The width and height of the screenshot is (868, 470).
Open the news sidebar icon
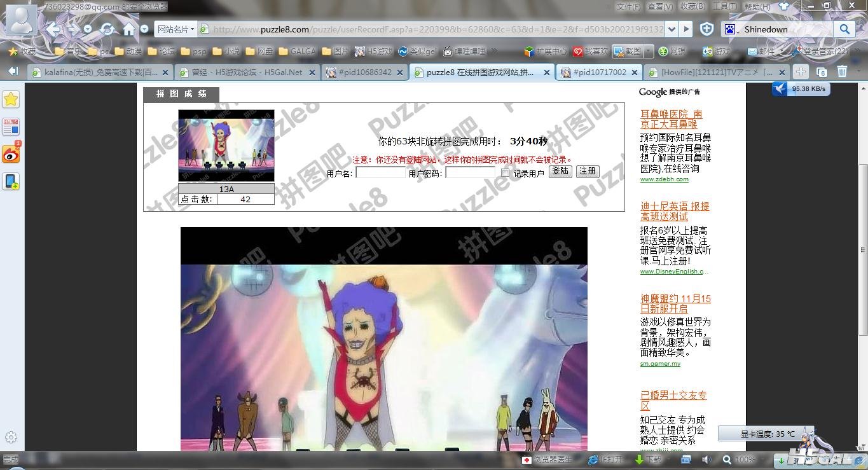point(11,127)
